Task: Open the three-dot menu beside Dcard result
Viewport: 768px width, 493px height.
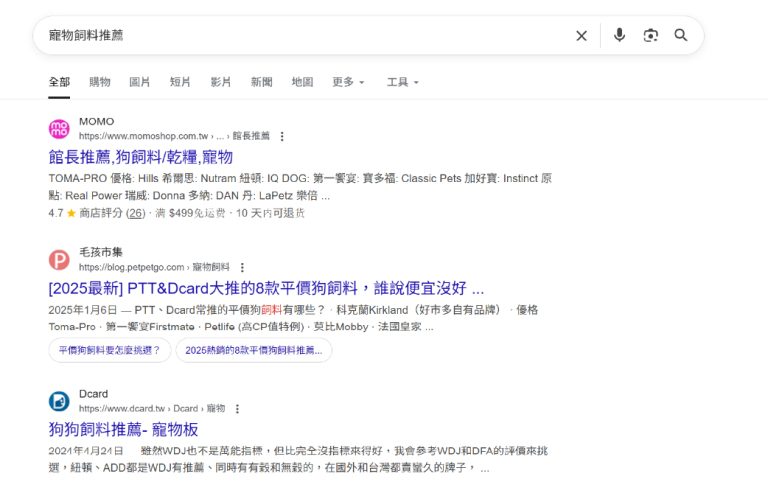Action: click(x=237, y=408)
